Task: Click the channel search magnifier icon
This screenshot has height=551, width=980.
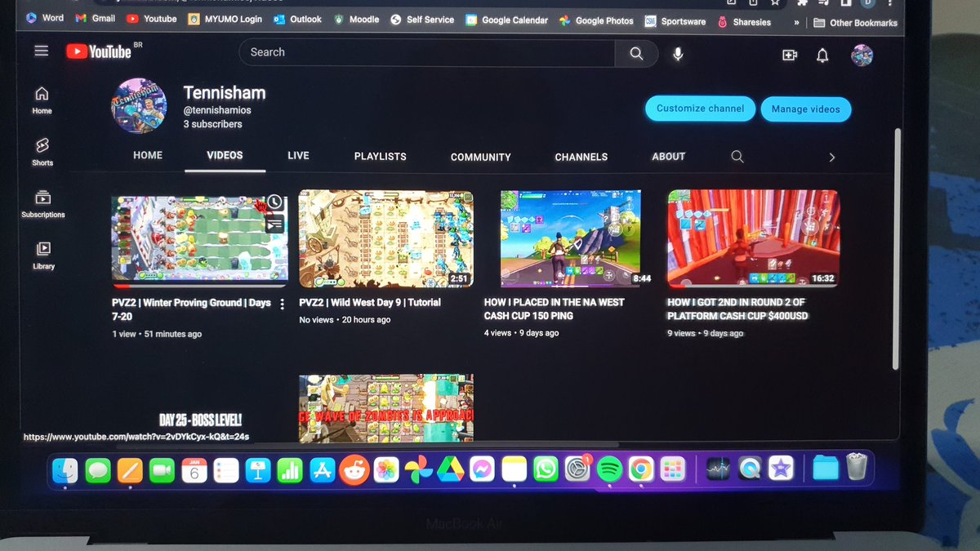Action: [x=737, y=157]
